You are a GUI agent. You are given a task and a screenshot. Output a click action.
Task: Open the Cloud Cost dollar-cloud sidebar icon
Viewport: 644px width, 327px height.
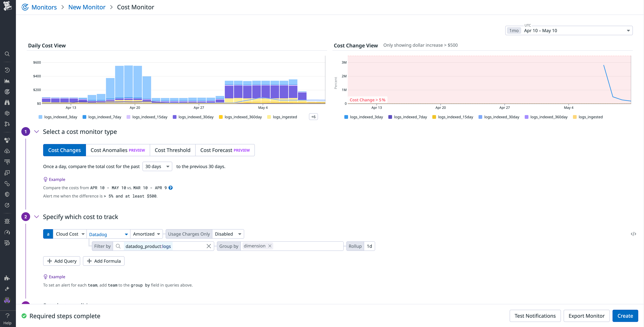pyautogui.click(x=7, y=151)
